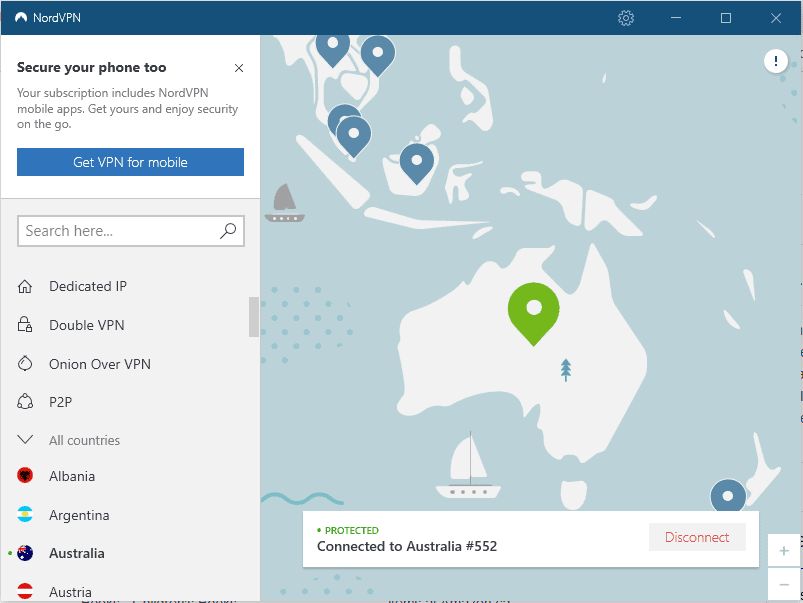Zoom in the map with plus button
The width and height of the screenshot is (803, 603).
click(x=784, y=551)
